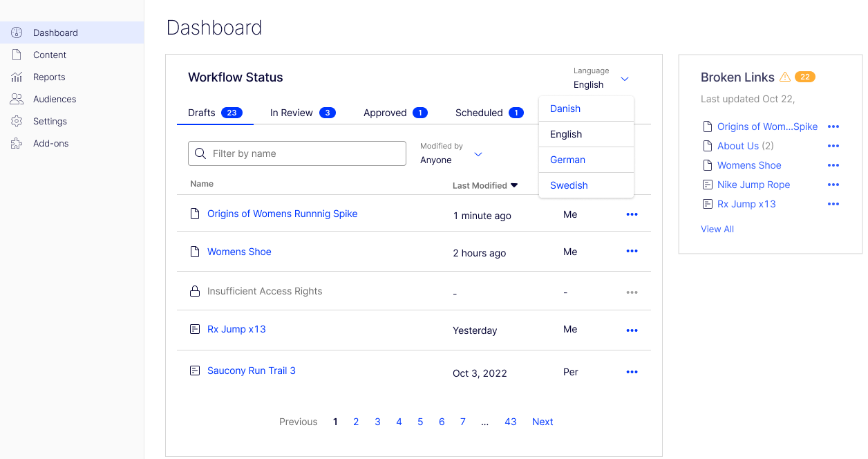
Task: Open Origins of Womens Runnnig Spike draft
Action: pyautogui.click(x=283, y=214)
